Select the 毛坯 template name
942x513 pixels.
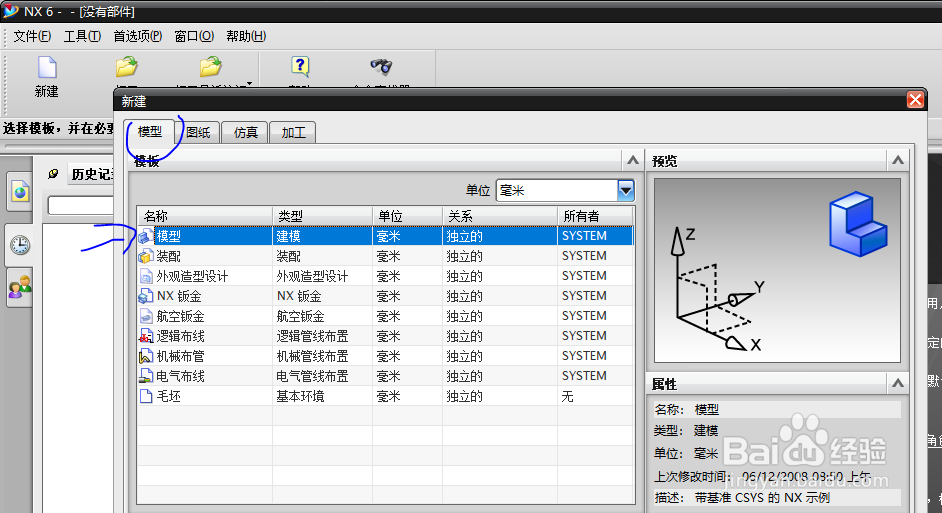(168, 396)
